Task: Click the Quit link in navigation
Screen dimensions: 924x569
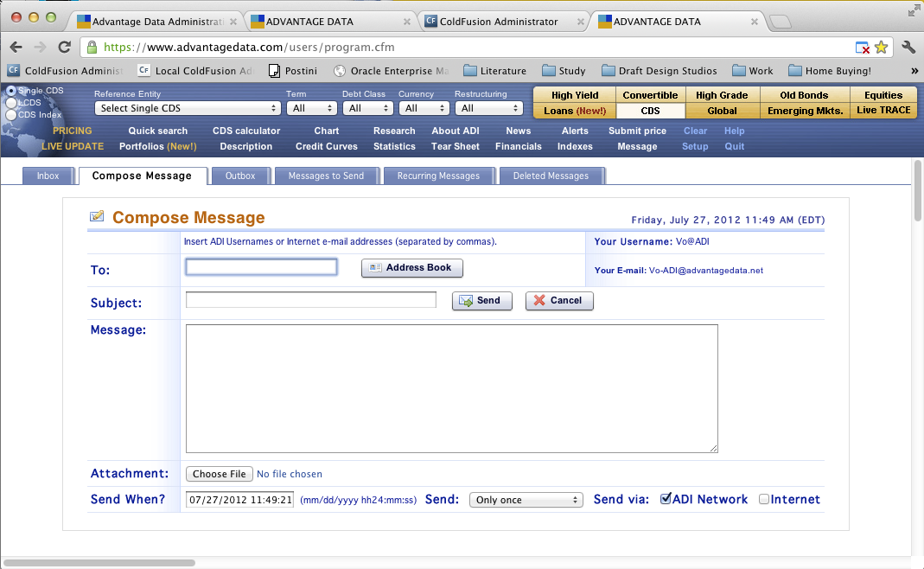Action: coord(734,146)
